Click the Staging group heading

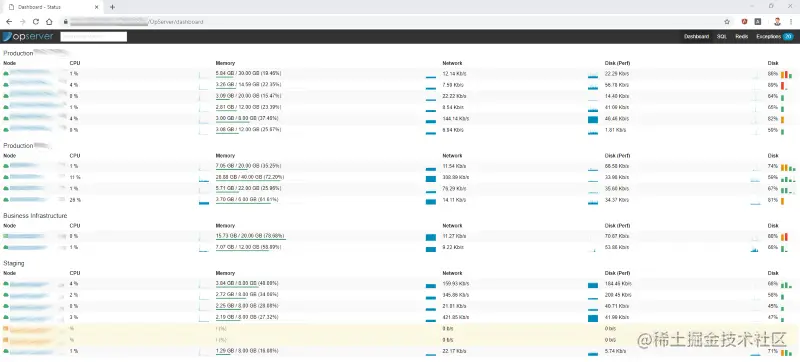[14, 263]
